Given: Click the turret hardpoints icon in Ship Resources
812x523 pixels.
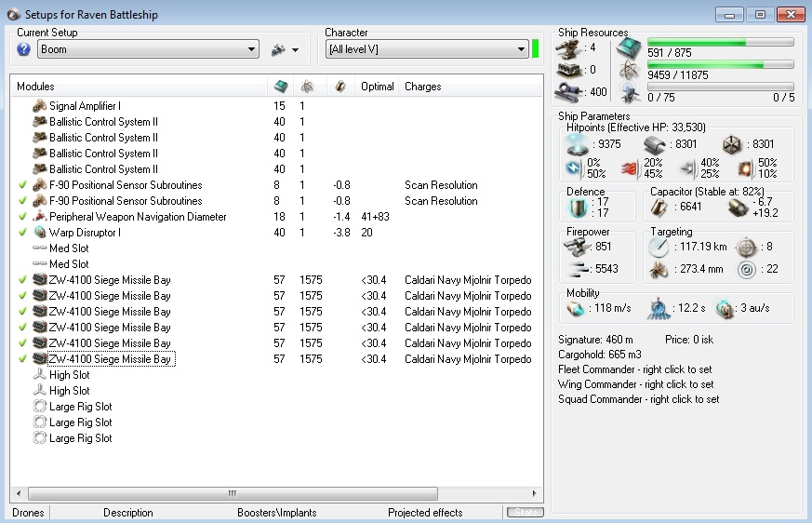Looking at the screenshot, I should click(568, 48).
